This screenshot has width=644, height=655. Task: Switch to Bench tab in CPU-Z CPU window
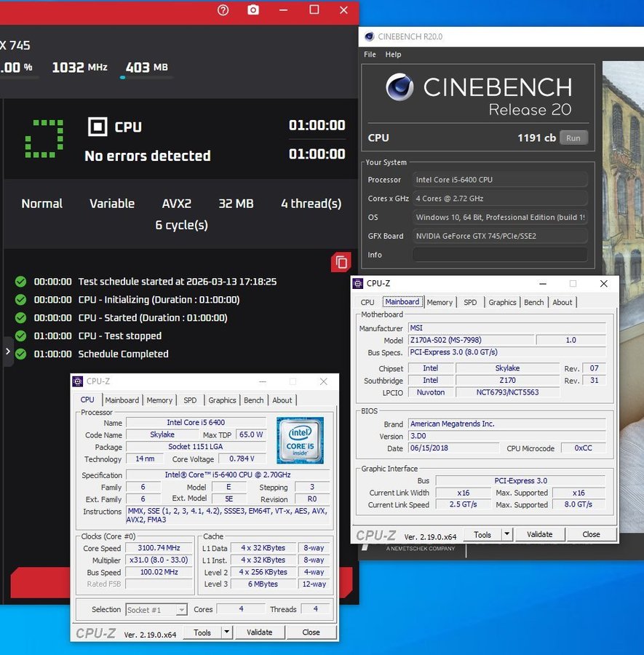click(x=253, y=400)
